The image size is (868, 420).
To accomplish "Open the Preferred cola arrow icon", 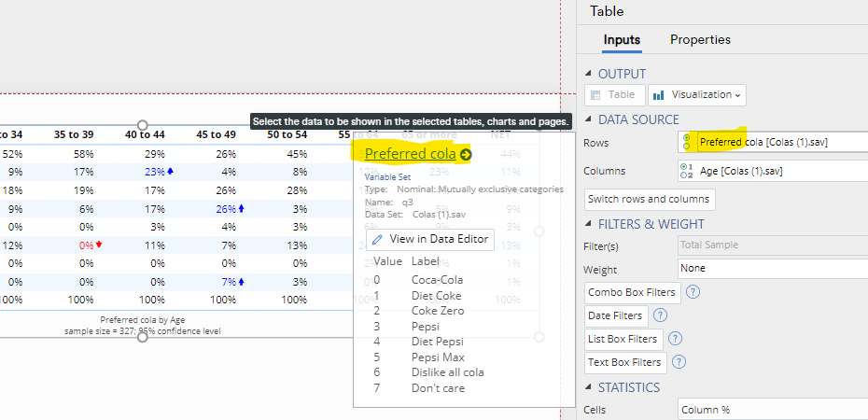I will [466, 155].
